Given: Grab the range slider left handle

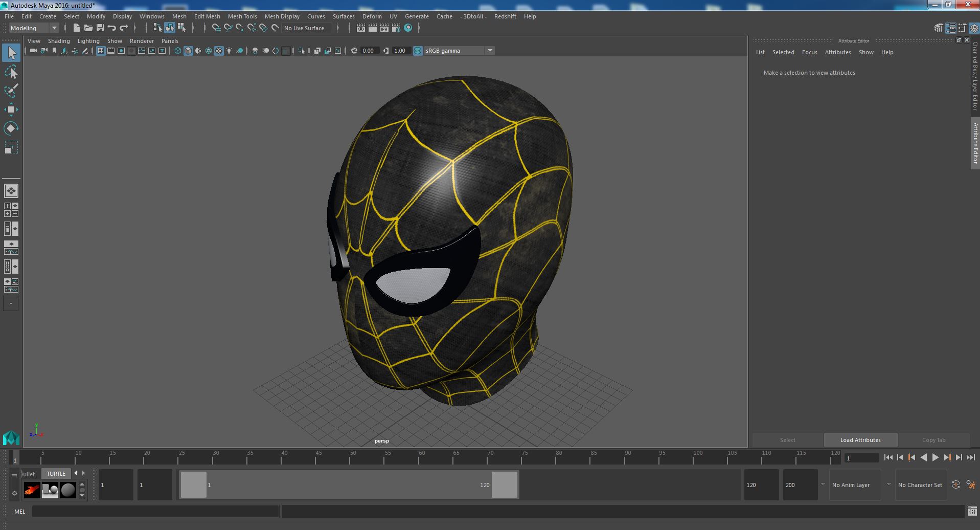Looking at the screenshot, I should tap(194, 485).
